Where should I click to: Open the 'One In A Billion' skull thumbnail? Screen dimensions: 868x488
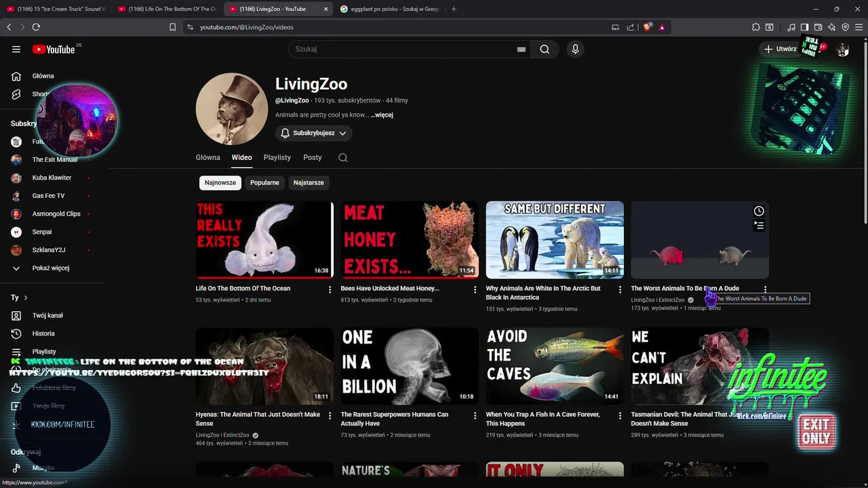(410, 366)
